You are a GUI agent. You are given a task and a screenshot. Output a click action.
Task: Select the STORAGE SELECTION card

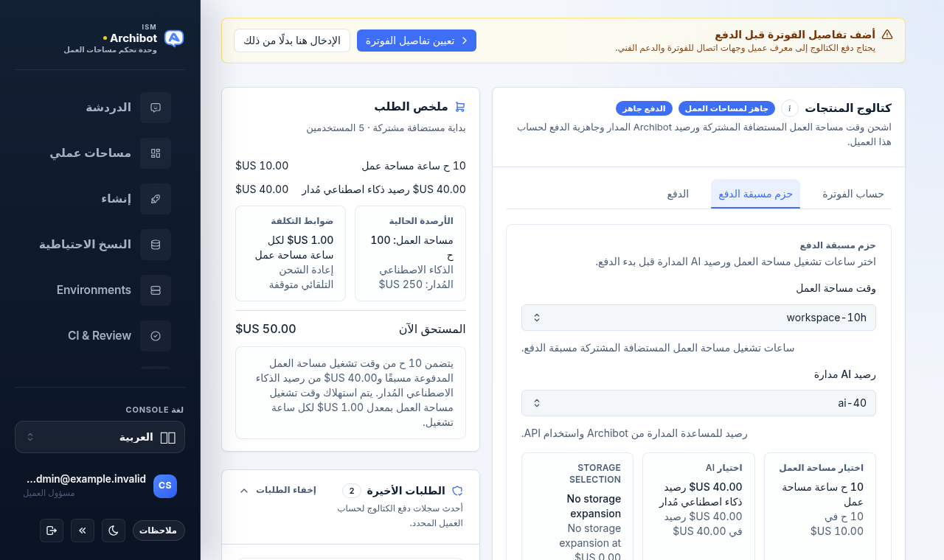tap(577, 506)
